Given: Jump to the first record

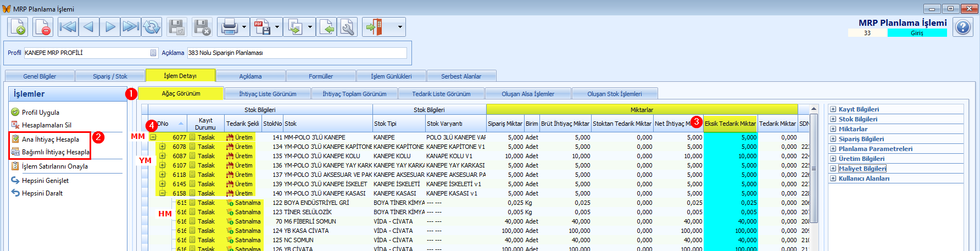Looking at the screenshot, I should (x=68, y=27).
